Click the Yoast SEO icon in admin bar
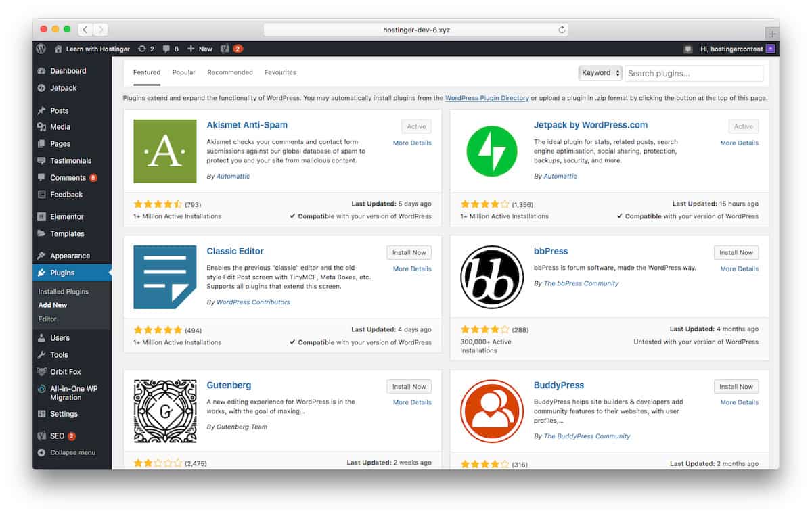 click(x=225, y=49)
